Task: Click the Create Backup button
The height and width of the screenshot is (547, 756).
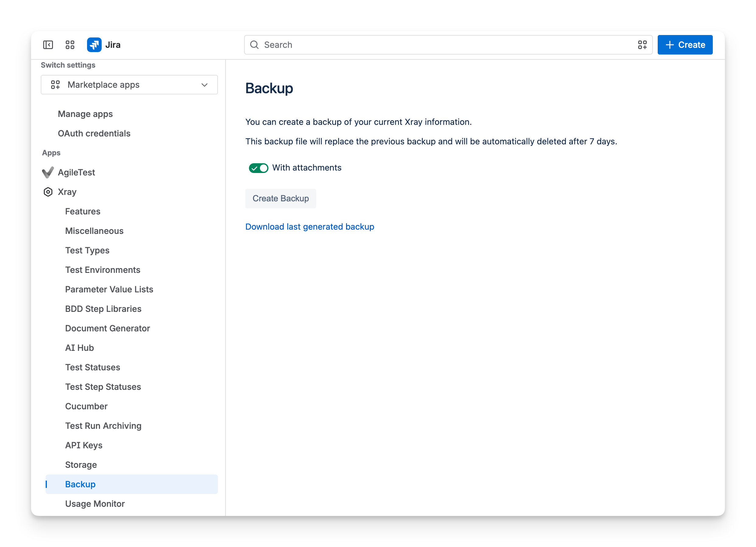Action: (x=280, y=199)
